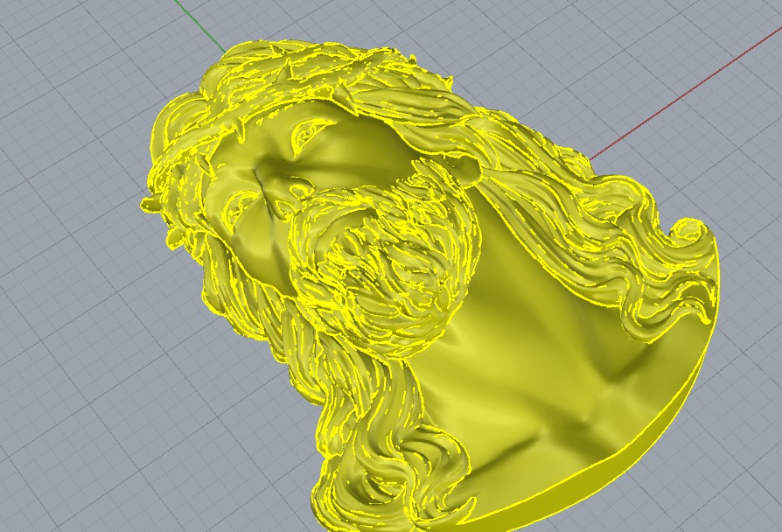Click the green Y-axis line in viewport
The image size is (782, 532).
201,26
